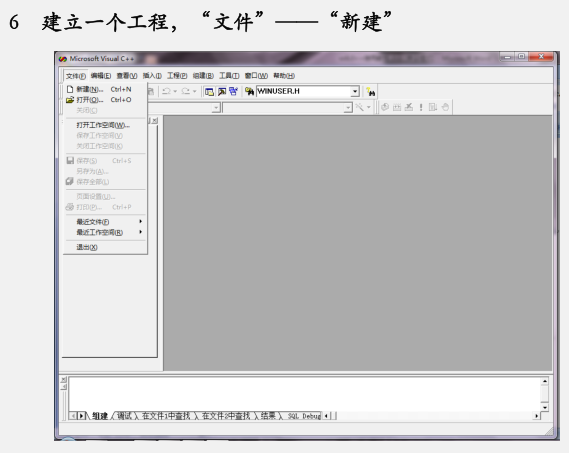The width and height of the screenshot is (569, 453).
Task: Click the Compile toolbar icon
Action: click(x=385, y=107)
